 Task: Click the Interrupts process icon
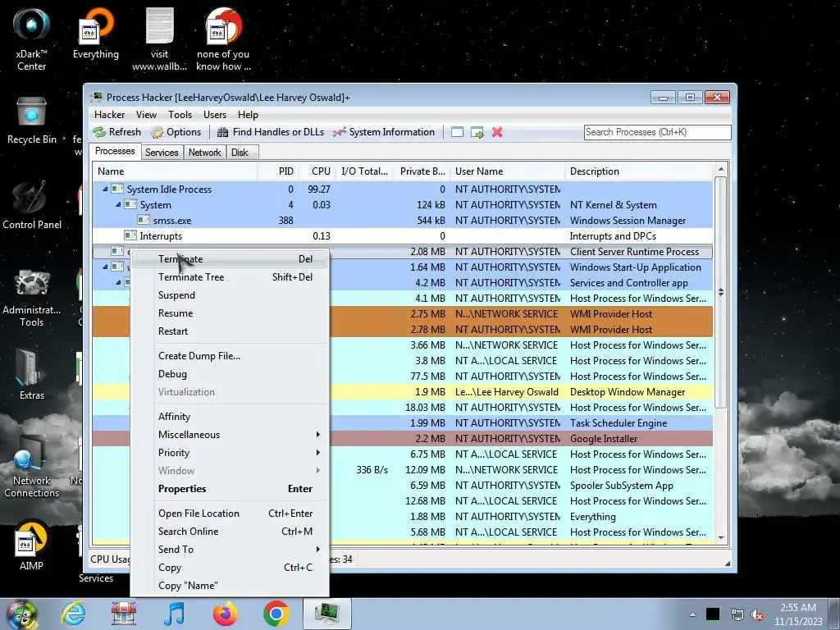(x=130, y=235)
